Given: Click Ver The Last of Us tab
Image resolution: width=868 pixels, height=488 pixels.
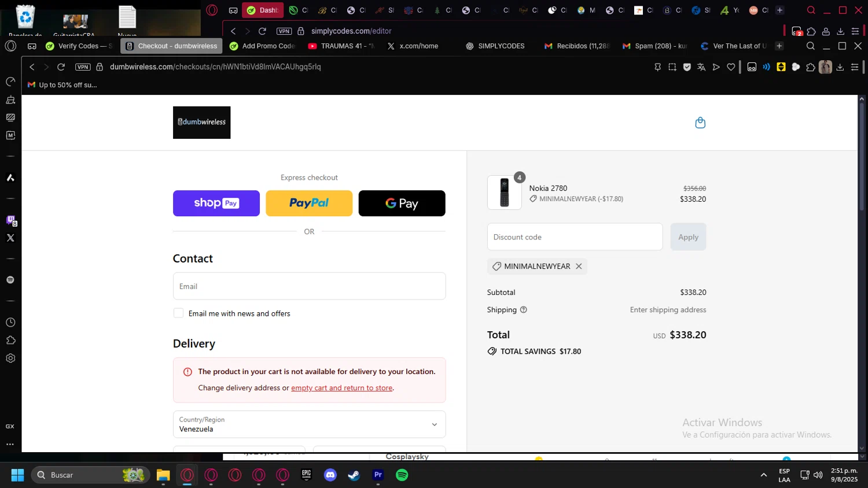Looking at the screenshot, I should pyautogui.click(x=734, y=46).
